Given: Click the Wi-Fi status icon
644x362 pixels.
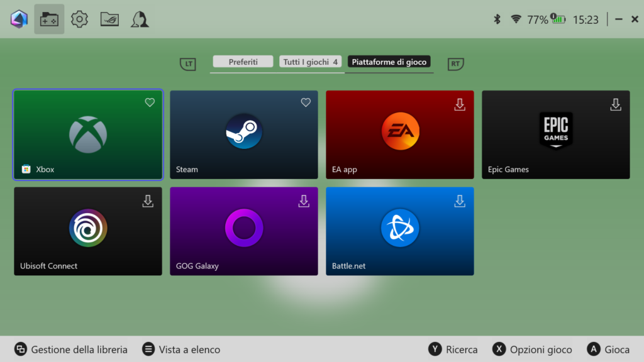Looking at the screenshot, I should pos(516,19).
